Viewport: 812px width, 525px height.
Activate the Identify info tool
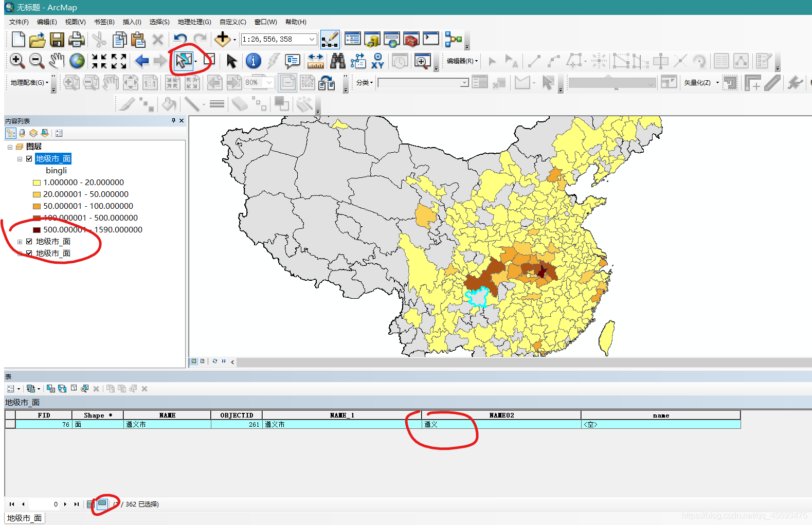click(x=253, y=61)
